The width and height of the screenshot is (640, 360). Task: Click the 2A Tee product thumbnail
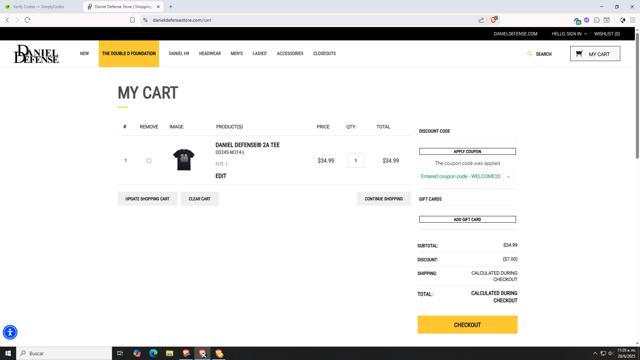pyautogui.click(x=184, y=160)
